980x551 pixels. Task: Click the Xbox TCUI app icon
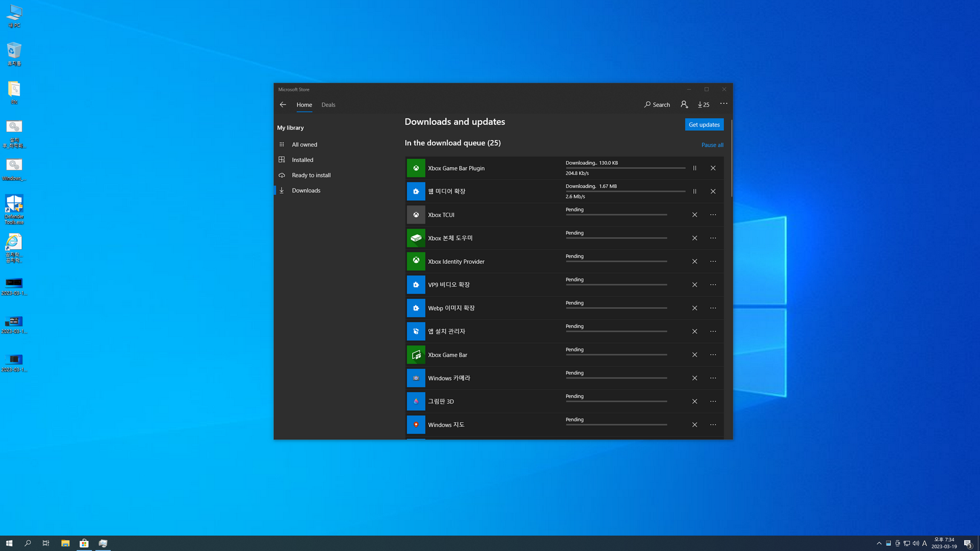click(x=416, y=215)
